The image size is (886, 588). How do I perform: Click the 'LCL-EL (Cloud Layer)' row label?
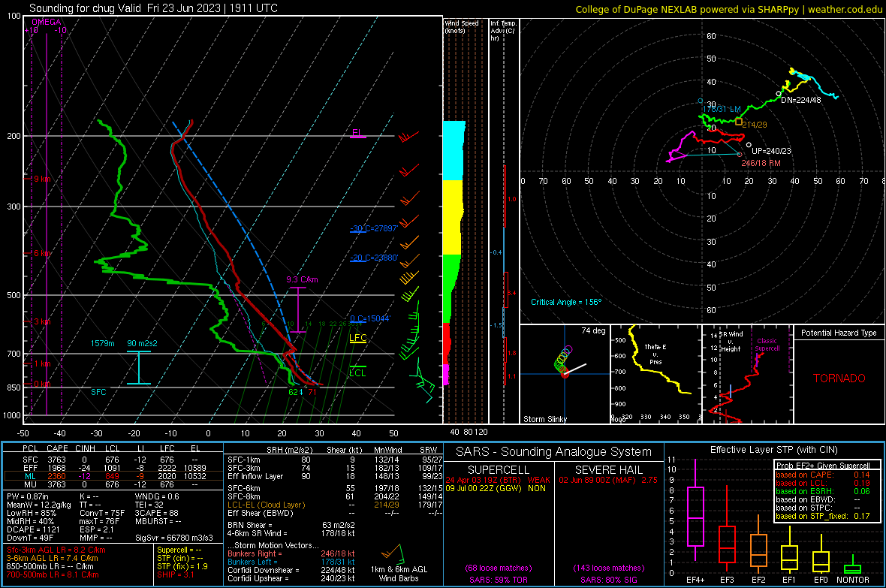click(266, 505)
